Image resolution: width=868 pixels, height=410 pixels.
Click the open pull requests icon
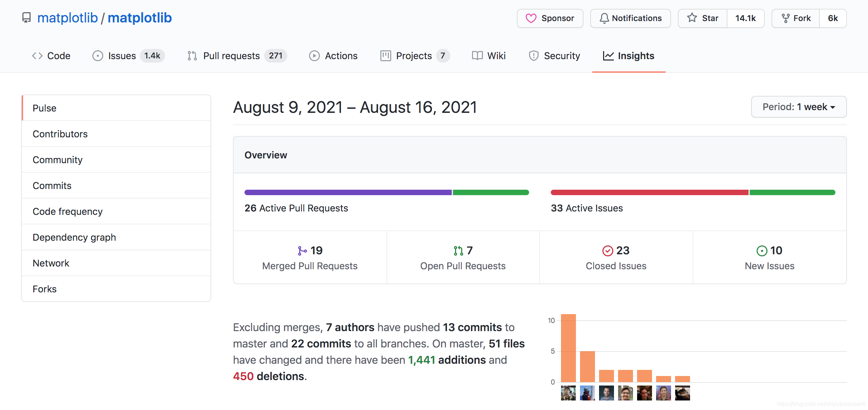458,251
